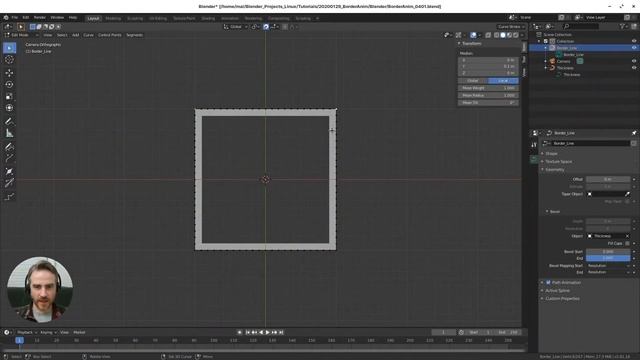Open Bevel Mapping Start Resolution dropdown
The width and height of the screenshot is (640, 360).
coord(608,266)
